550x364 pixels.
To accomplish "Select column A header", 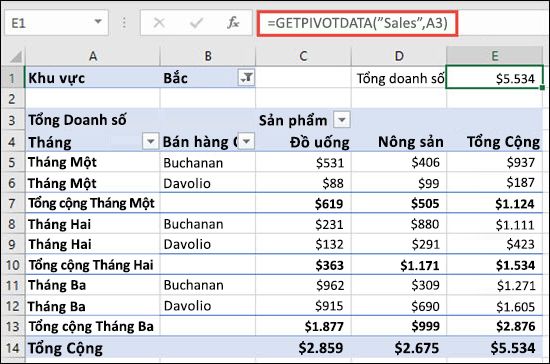I will (93, 56).
